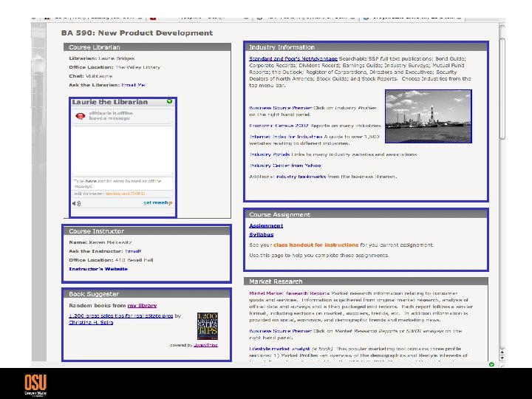Screen dimensions: 532x399
Task: Click the red speech bubble chat icon
Action: tap(81, 116)
